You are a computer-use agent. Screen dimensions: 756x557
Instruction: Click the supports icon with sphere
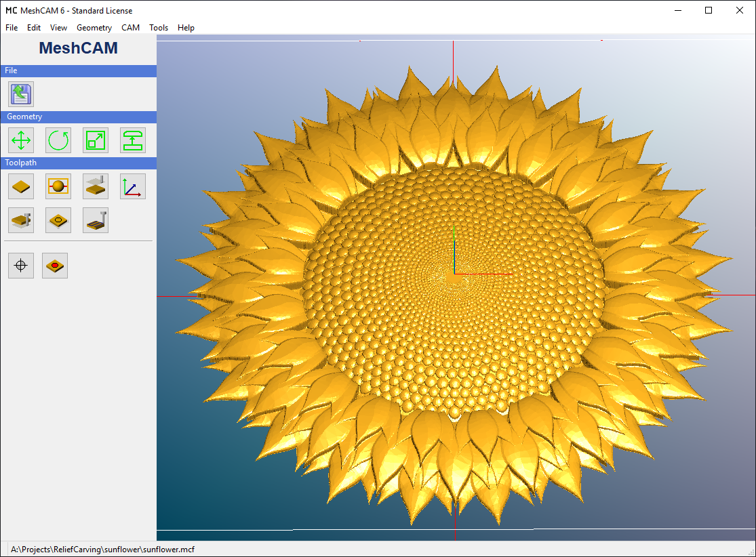pyautogui.click(x=58, y=186)
